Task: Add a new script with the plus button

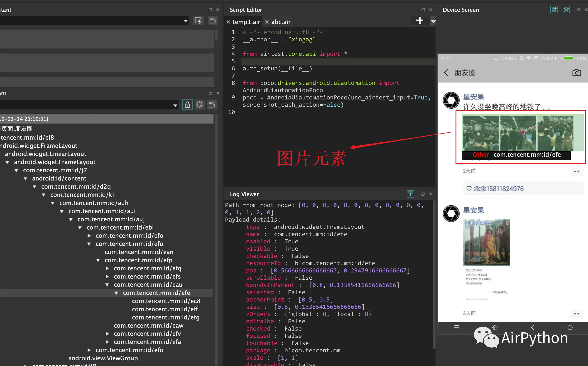Action: 419,21
